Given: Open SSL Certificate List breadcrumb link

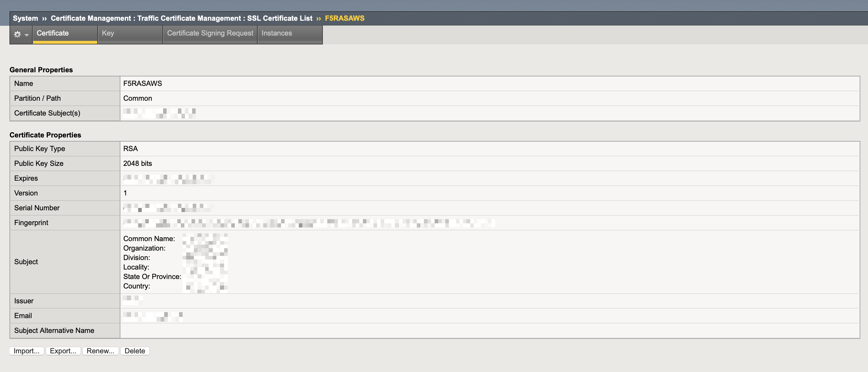Looking at the screenshot, I should (x=280, y=18).
